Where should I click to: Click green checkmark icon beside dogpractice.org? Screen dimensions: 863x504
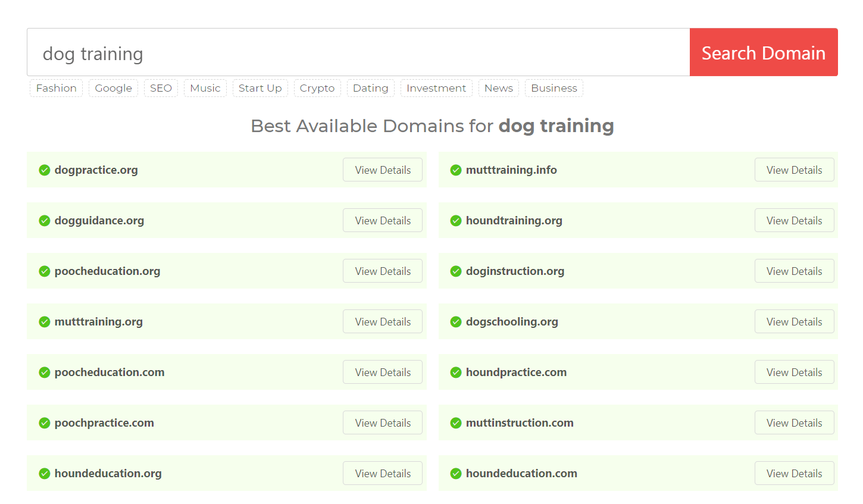tap(44, 170)
